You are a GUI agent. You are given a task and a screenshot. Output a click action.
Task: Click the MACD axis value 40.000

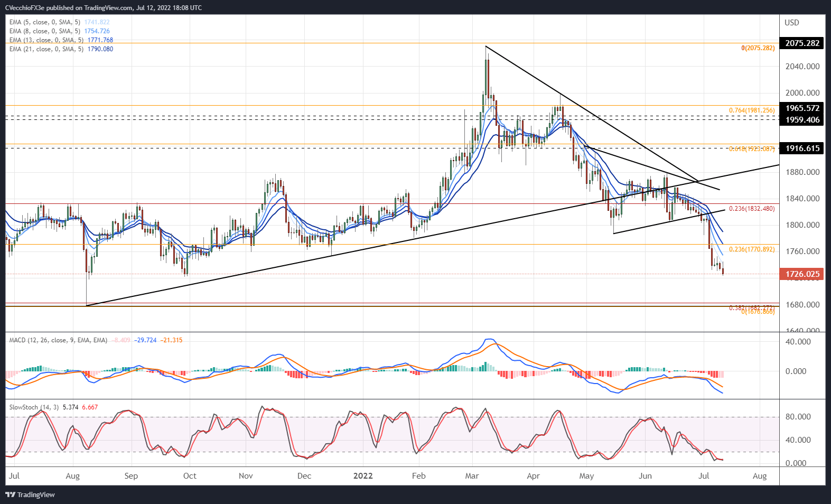[798, 342]
